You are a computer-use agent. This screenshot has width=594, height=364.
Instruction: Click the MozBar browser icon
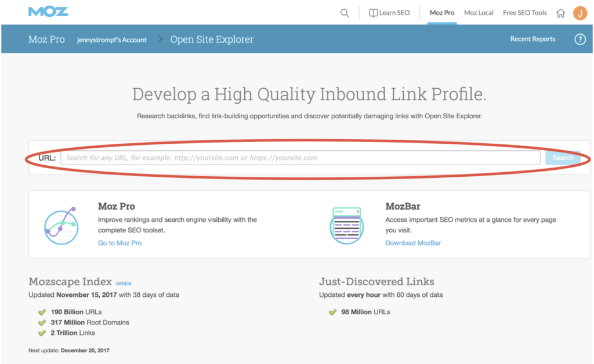click(347, 225)
